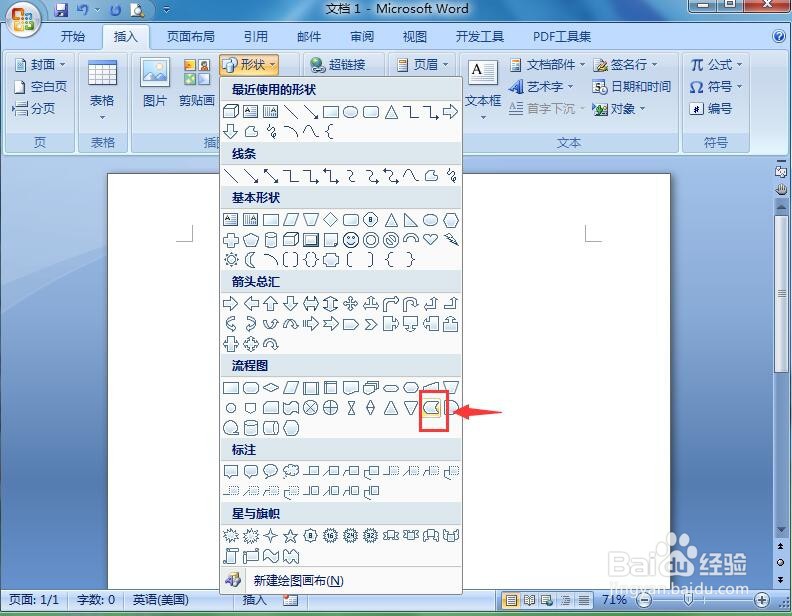Screen dimensions: 792x616
Task: Open the 引用 References tab
Action: tap(256, 36)
